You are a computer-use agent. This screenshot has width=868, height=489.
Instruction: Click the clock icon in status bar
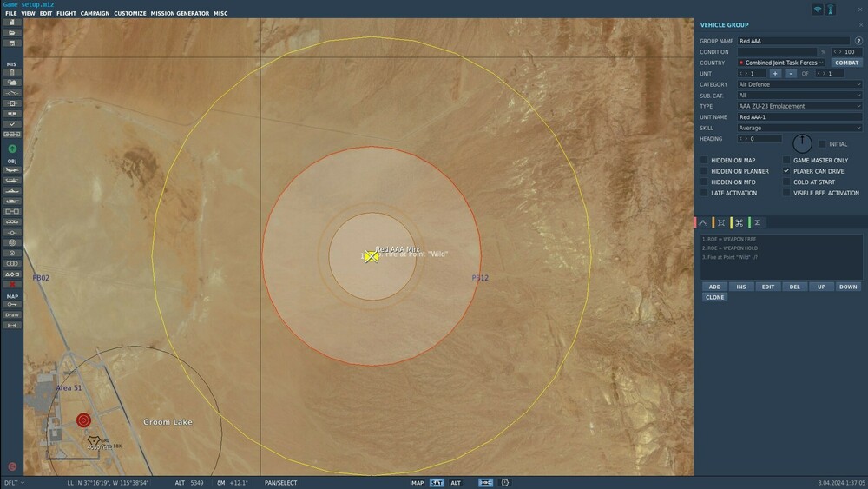point(505,483)
